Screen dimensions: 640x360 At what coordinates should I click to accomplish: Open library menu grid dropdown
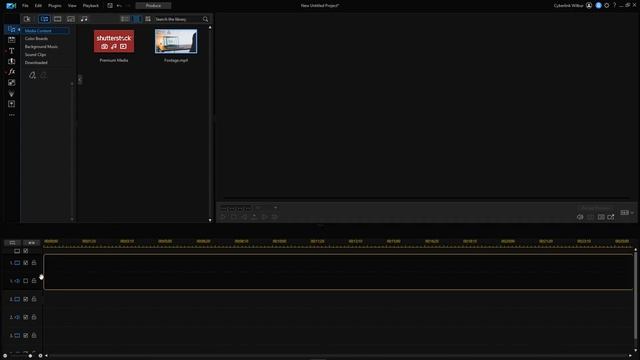point(148,19)
